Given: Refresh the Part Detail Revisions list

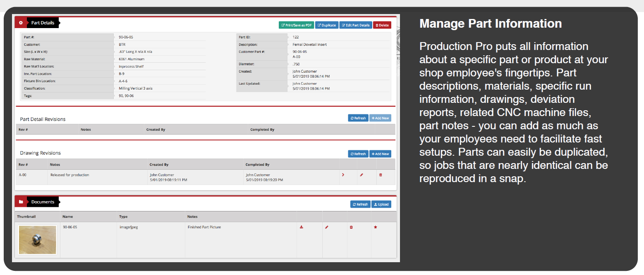Looking at the screenshot, I should [x=358, y=118].
